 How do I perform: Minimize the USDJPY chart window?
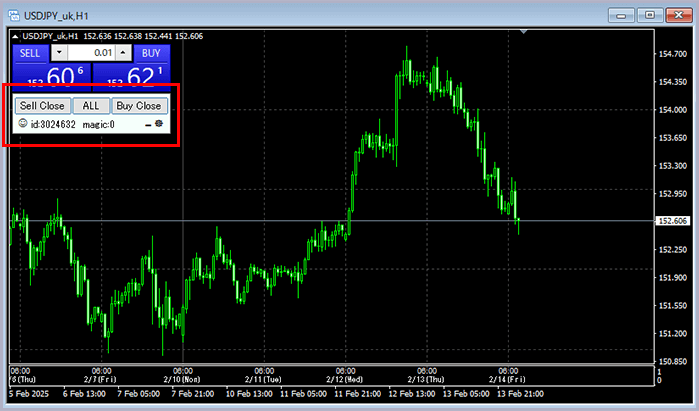[x=623, y=14]
